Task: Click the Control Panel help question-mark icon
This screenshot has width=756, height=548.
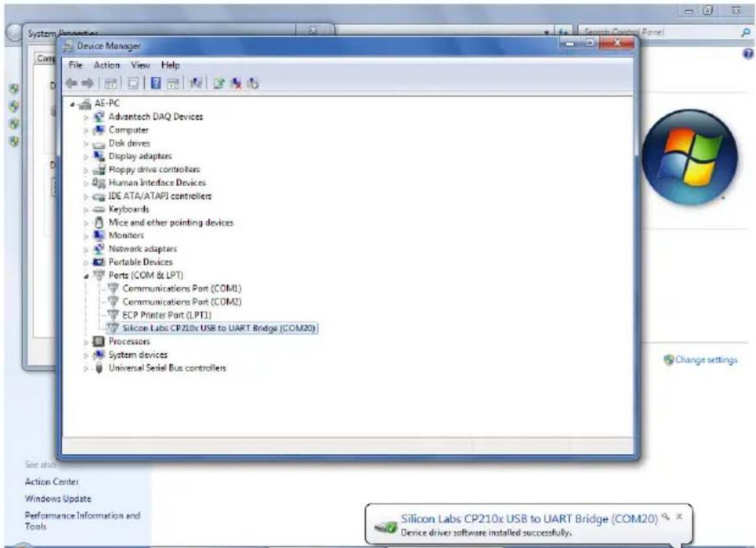Action: 748,54
